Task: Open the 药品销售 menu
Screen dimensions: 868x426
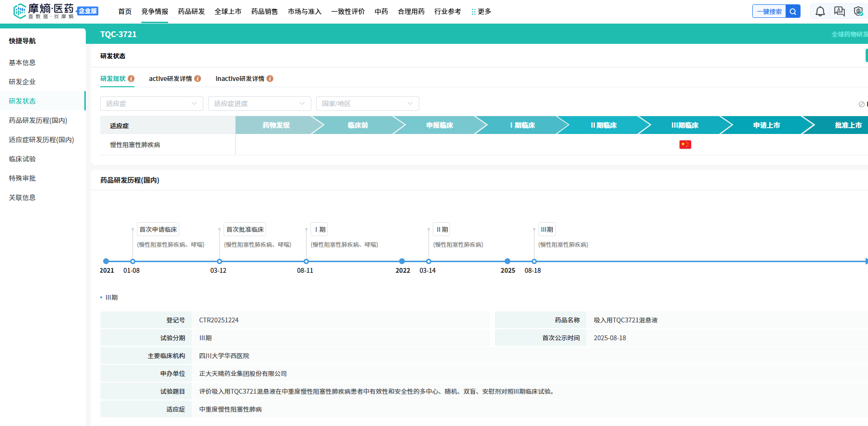Action: [x=265, y=12]
